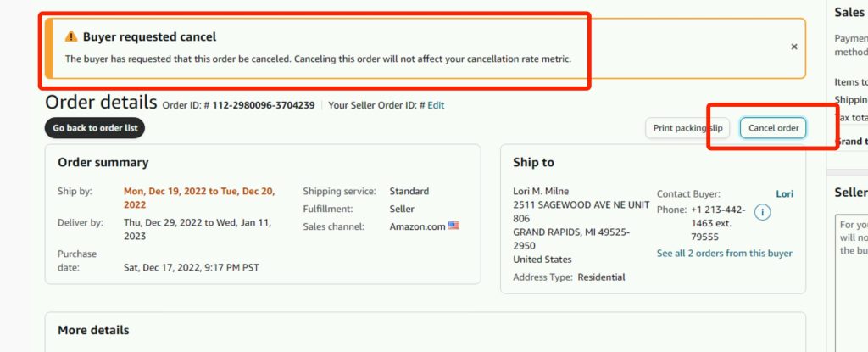
Task: Click the Ship to card heading
Action: (x=533, y=162)
